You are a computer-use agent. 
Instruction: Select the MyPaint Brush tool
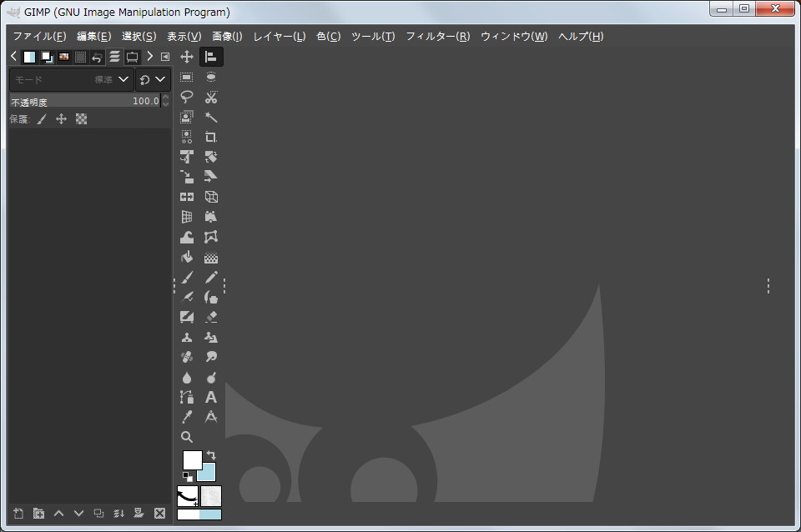[187, 317]
